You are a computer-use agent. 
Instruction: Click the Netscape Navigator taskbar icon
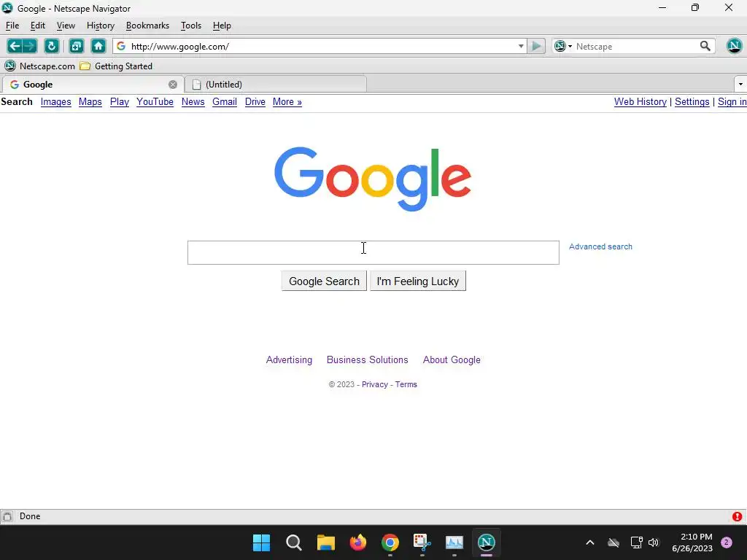point(486,542)
